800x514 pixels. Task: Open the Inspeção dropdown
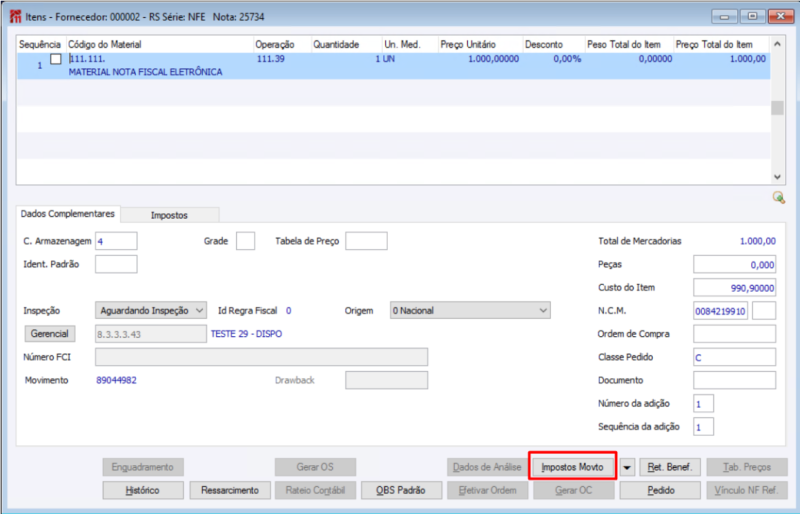151,310
